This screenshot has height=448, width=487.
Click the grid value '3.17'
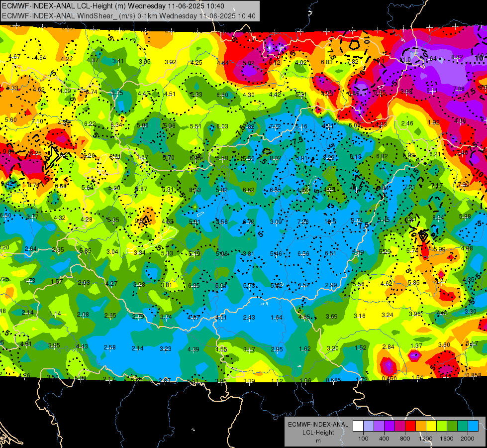[x=249, y=349]
